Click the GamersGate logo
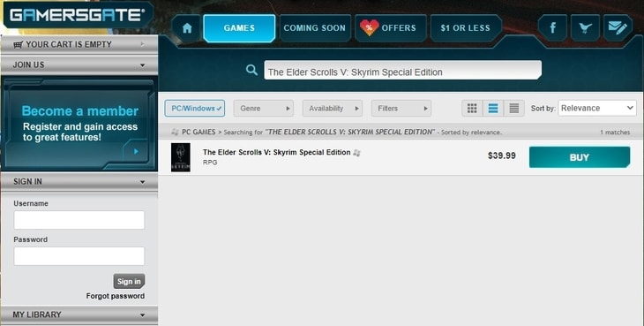The height and width of the screenshot is (326, 644). [x=78, y=15]
